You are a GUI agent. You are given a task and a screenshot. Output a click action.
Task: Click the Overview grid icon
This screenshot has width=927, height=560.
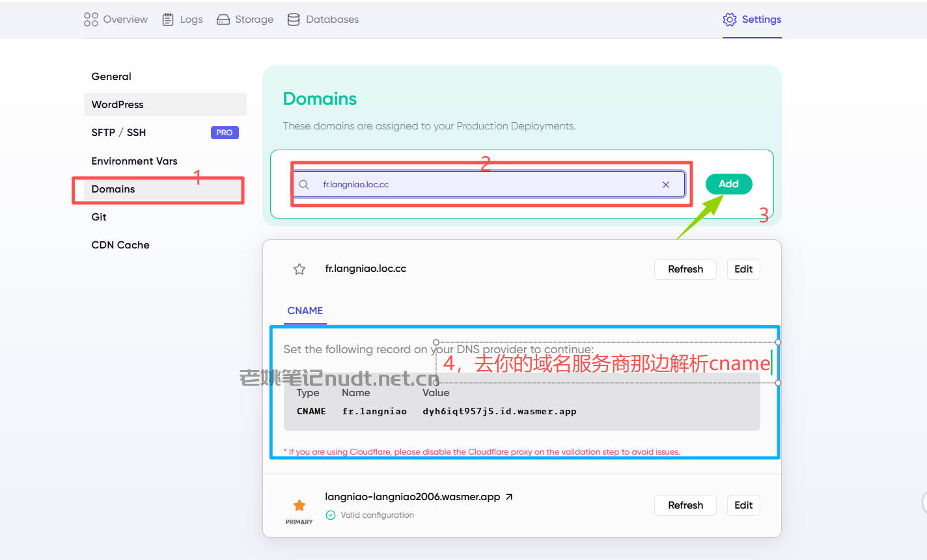pyautogui.click(x=91, y=20)
